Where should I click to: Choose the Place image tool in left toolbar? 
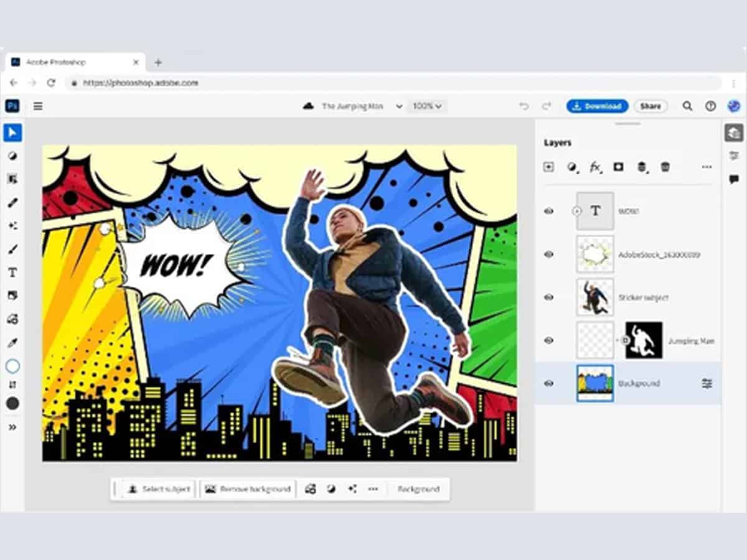(12, 296)
